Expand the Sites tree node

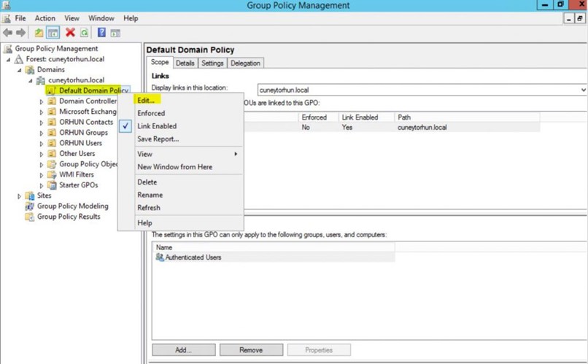20,196
